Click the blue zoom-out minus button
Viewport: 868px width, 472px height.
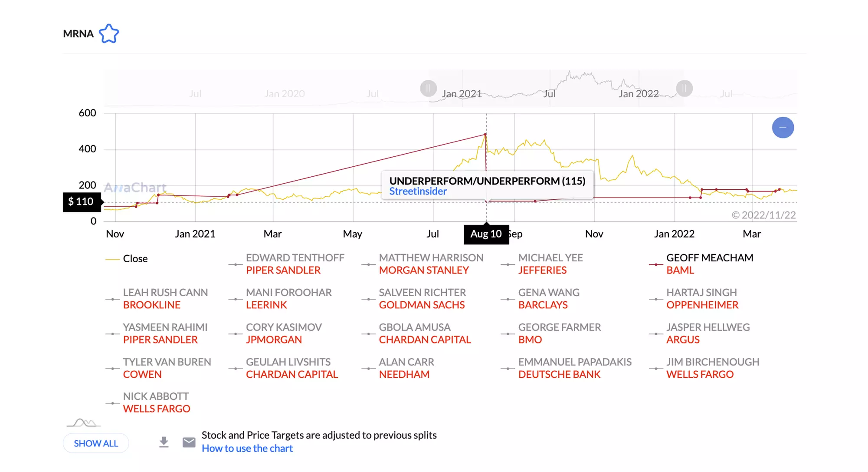click(783, 128)
